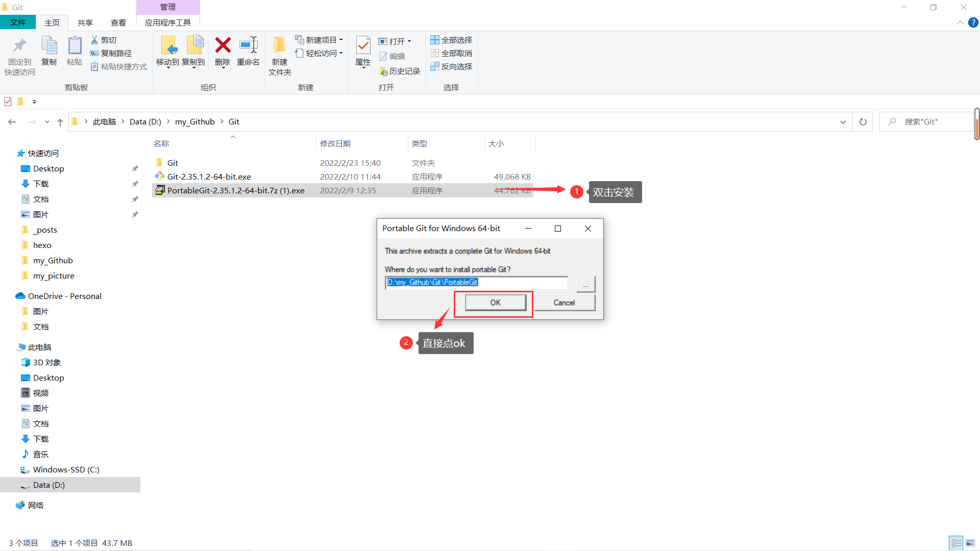Toggle quick access toolbar properties checkmark
The width and height of the screenshot is (980, 551).
[x=8, y=102]
